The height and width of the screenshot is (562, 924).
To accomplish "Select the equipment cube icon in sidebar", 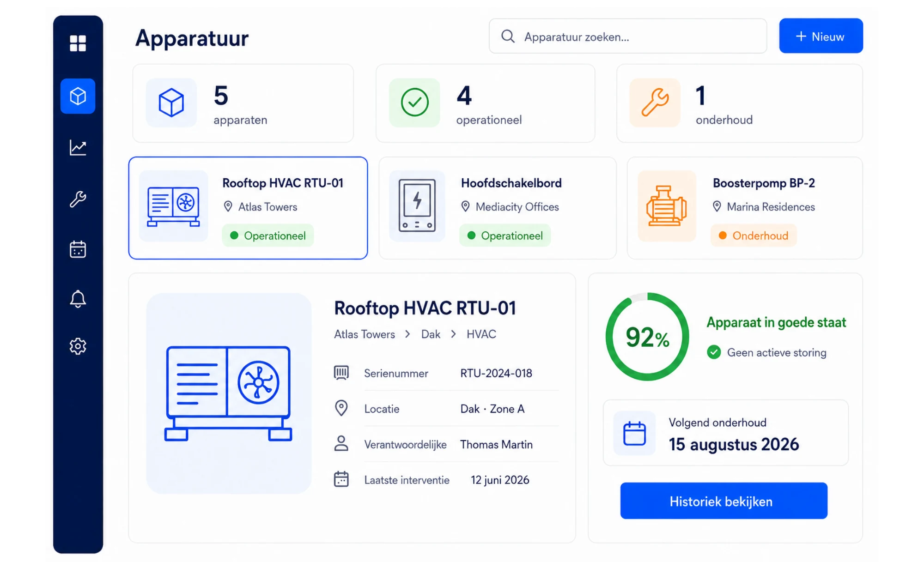I will [78, 96].
